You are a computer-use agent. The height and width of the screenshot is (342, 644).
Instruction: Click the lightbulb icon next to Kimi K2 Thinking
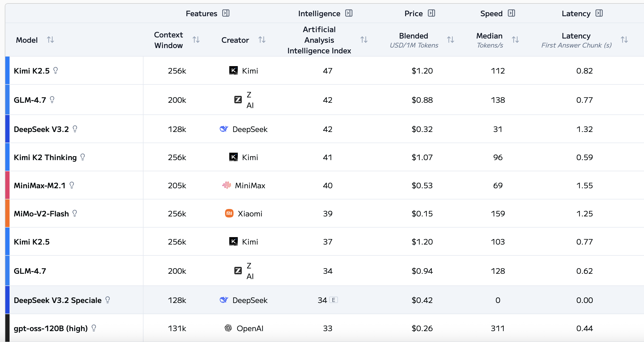83,157
